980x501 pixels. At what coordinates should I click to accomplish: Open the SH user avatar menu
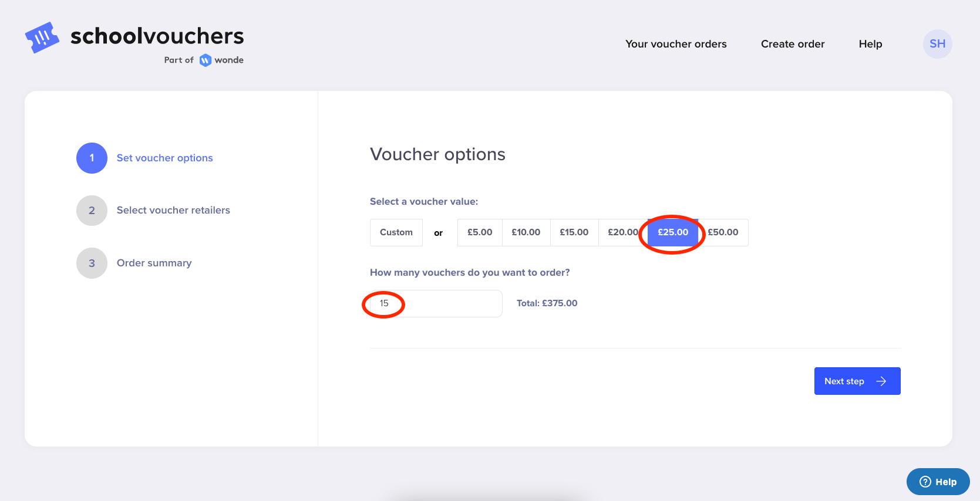[x=937, y=44]
